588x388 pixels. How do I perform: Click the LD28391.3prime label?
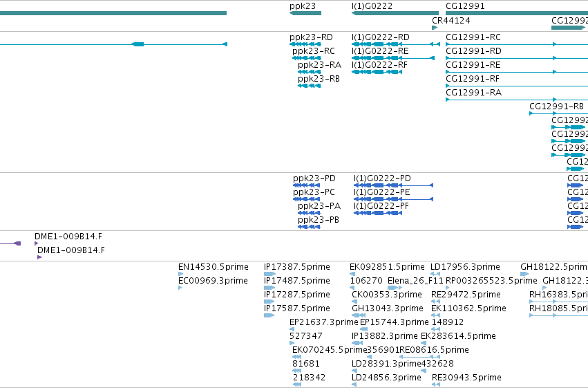(386, 364)
